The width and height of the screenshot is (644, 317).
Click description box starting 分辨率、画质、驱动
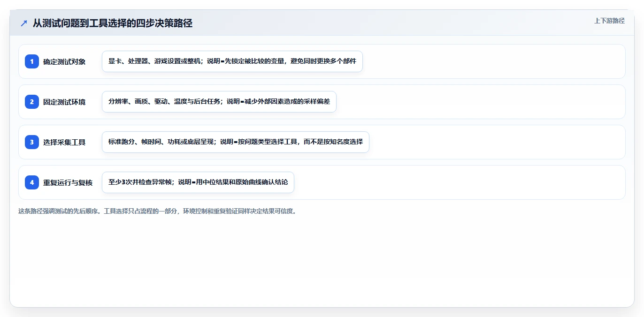(x=219, y=102)
